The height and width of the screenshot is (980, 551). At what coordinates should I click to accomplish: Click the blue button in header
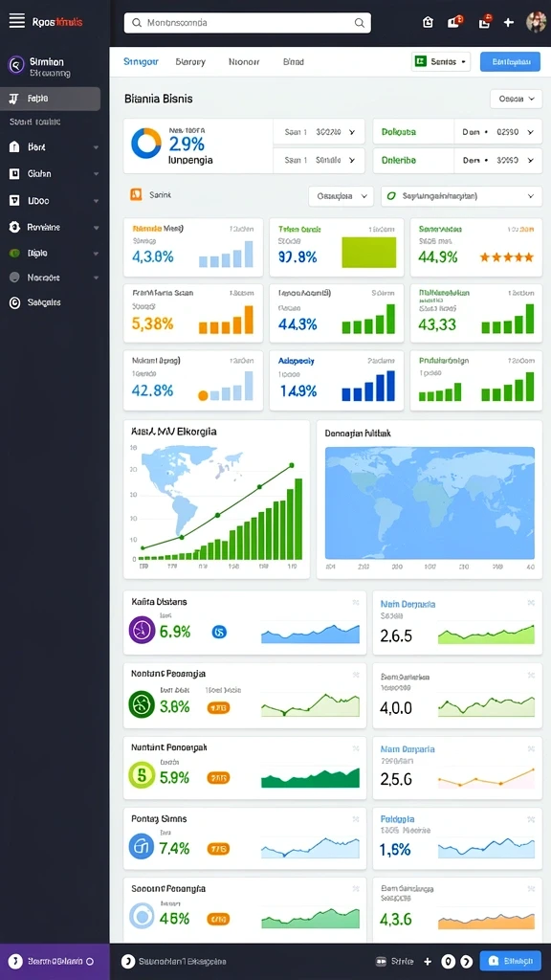[511, 62]
